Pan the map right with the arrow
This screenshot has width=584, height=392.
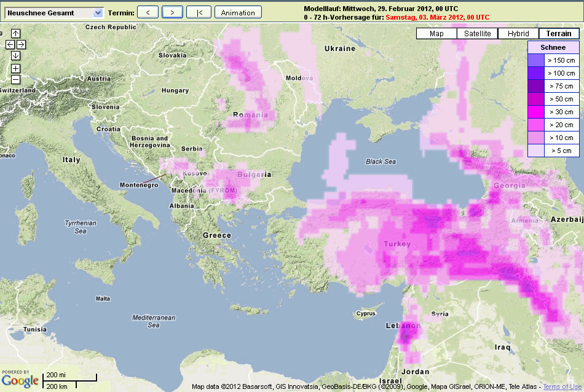tap(21, 44)
